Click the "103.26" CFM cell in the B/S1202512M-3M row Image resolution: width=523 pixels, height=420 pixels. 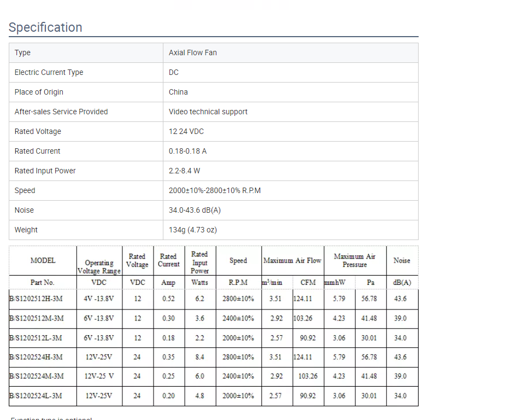pos(303,318)
